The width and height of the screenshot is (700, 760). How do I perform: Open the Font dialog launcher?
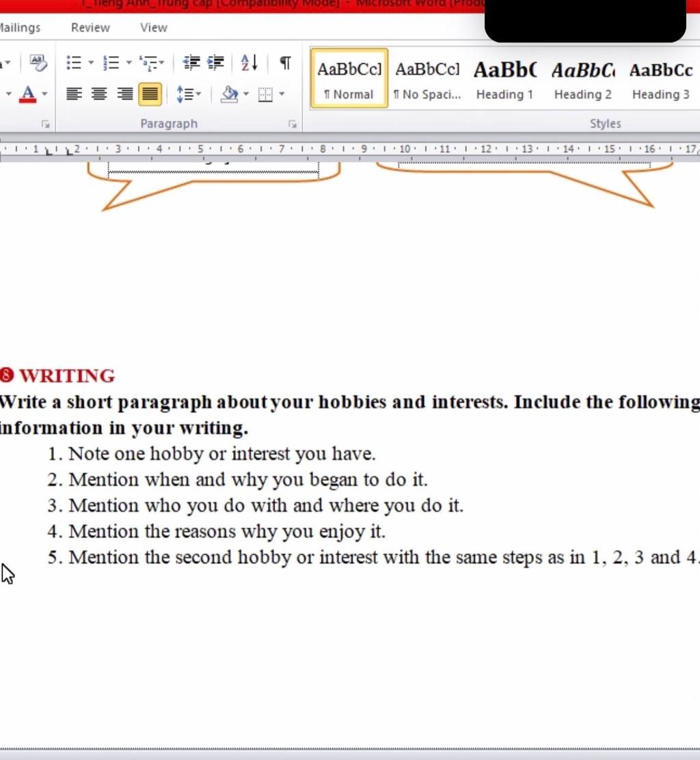(x=46, y=124)
